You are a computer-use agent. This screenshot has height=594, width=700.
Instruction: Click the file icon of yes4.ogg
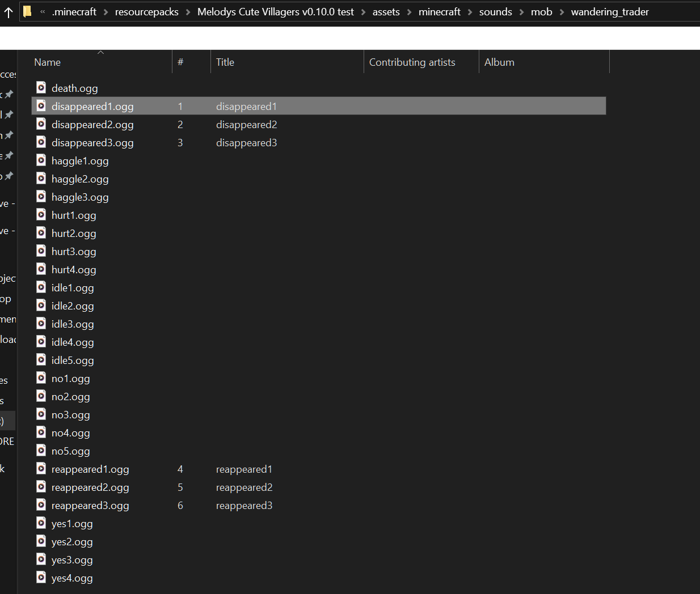coord(41,577)
